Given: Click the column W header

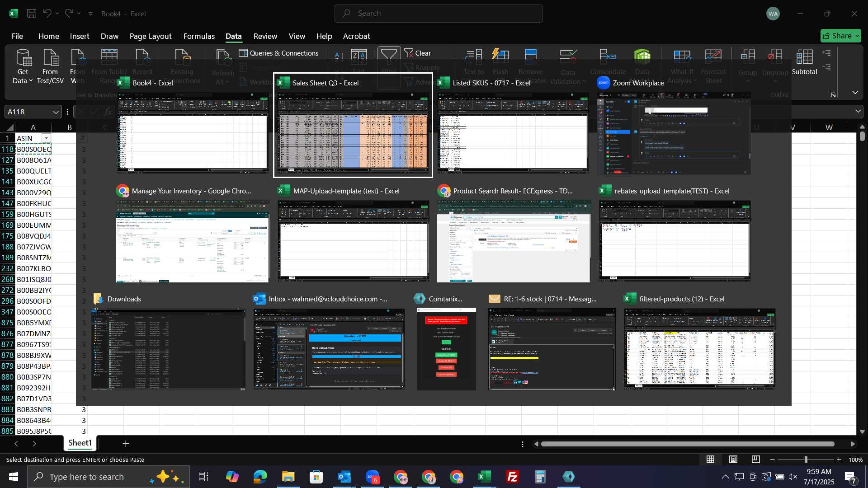Looking at the screenshot, I should (x=829, y=127).
